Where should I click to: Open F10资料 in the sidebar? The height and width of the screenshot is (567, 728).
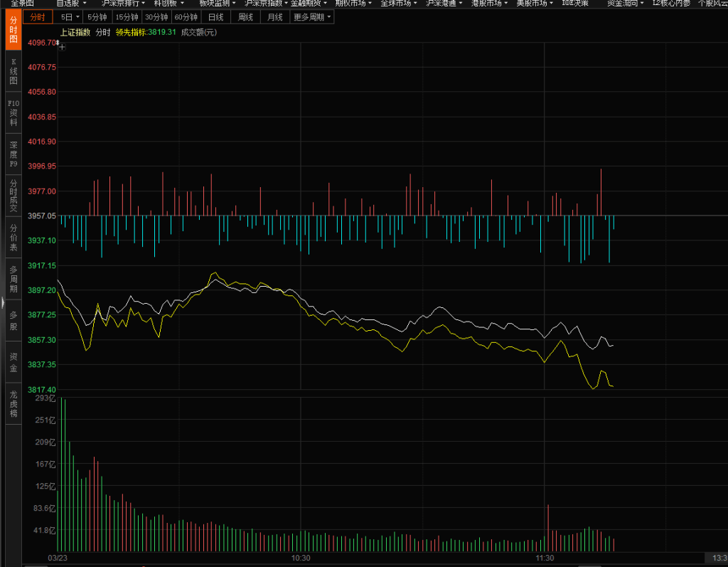tap(13, 112)
